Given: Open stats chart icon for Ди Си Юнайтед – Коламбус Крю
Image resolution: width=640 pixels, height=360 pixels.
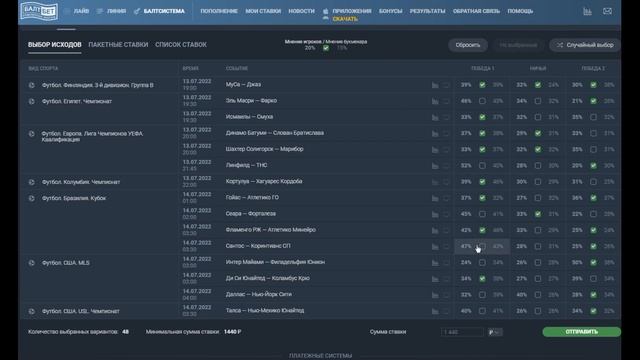Looking at the screenshot, I should click(435, 279).
